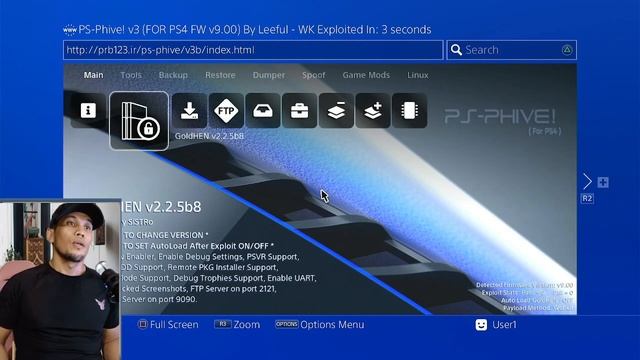The width and height of the screenshot is (640, 360).
Task: Open the Options Menu
Action: pyautogui.click(x=320, y=324)
